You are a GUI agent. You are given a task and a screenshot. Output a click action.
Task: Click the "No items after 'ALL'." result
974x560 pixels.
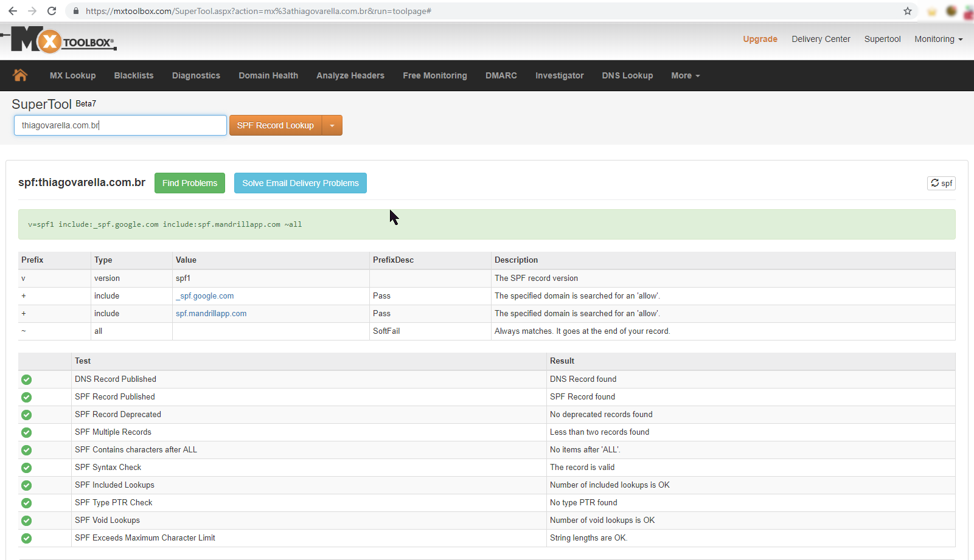click(x=585, y=450)
